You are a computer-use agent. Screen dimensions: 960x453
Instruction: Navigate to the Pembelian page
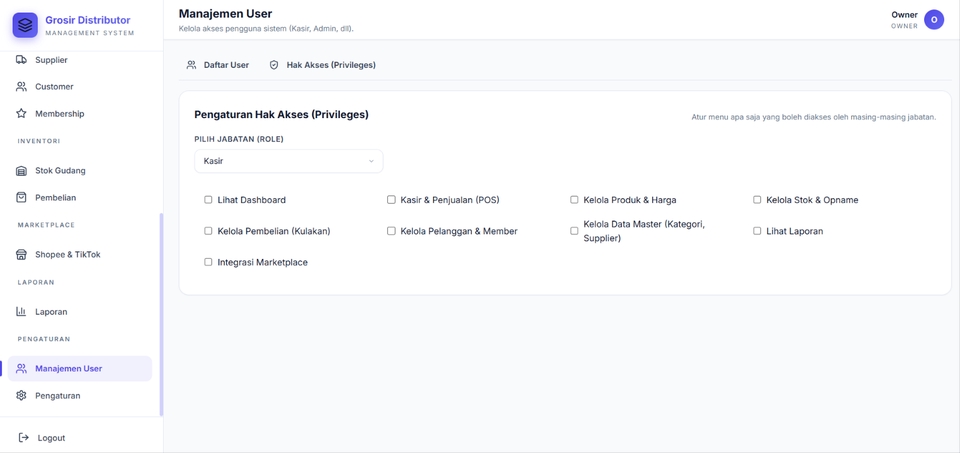(x=80, y=198)
